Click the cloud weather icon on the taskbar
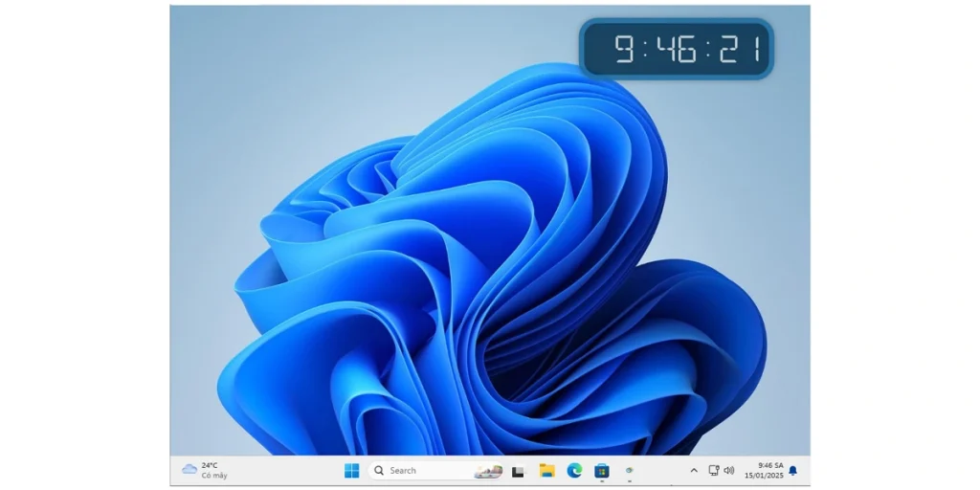Viewport: 980px width, 490px height. coord(189,469)
